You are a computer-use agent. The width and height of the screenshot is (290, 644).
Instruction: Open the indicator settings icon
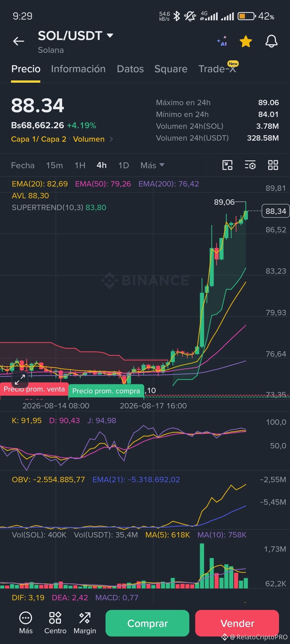[250, 165]
